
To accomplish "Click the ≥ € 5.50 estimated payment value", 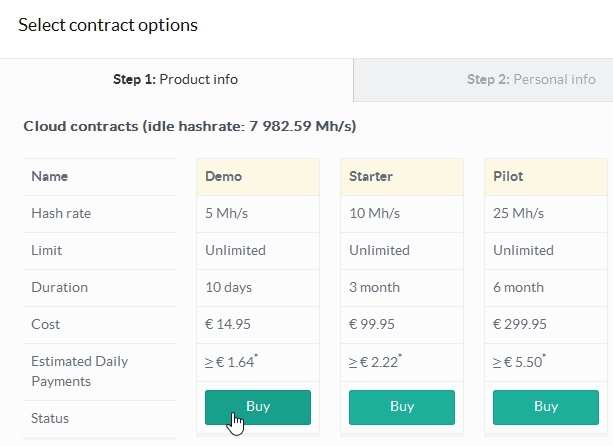I will 519,362.
